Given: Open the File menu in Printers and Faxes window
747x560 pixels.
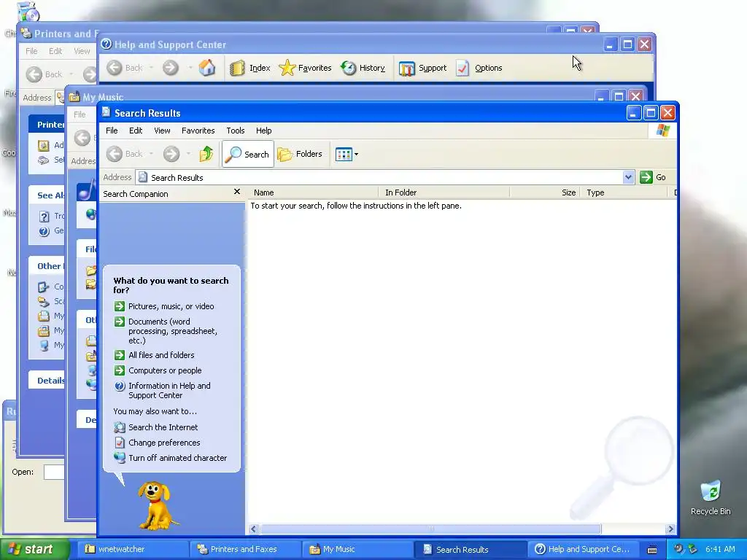Looking at the screenshot, I should [31, 51].
